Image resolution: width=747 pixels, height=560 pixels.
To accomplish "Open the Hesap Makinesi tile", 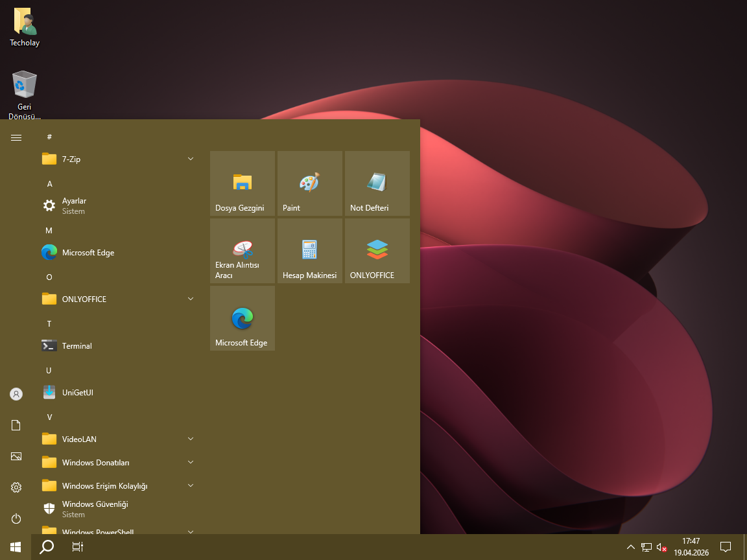I will tap(310, 251).
